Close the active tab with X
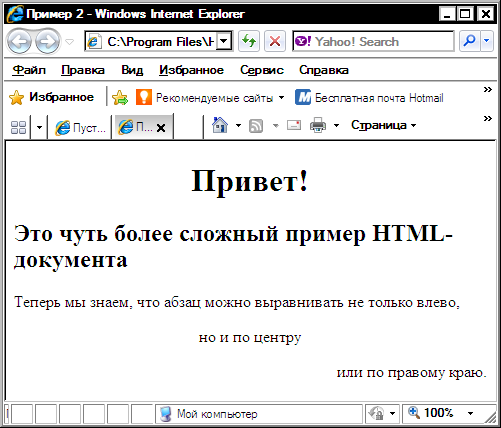The image size is (501, 428). pos(161,128)
